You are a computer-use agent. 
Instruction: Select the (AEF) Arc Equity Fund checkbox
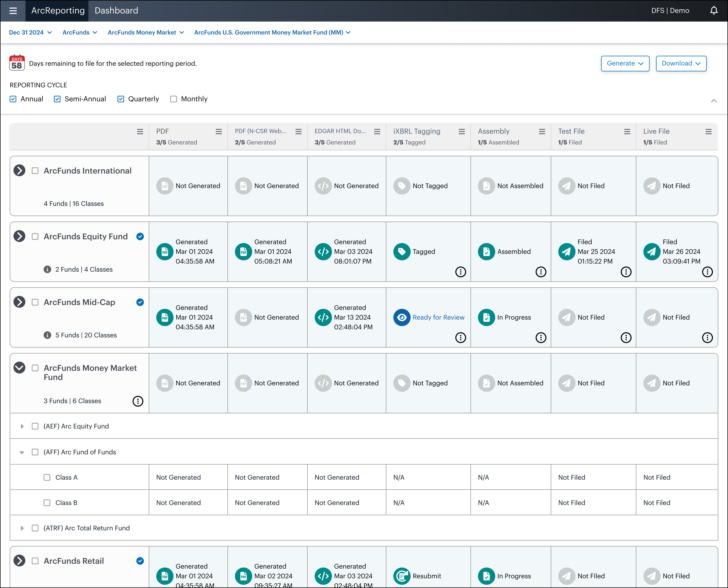[35, 426]
